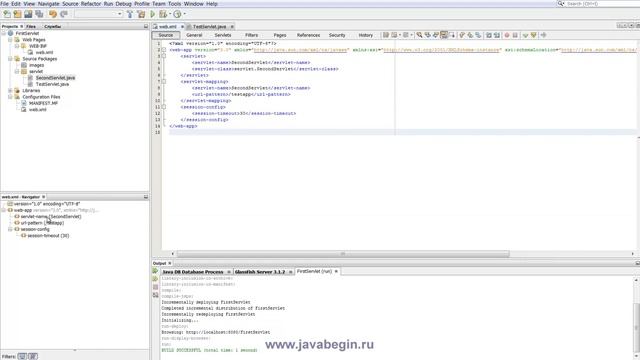
Task: Switch to Filters view of web.xml
Action: pyautogui.click(x=251, y=35)
